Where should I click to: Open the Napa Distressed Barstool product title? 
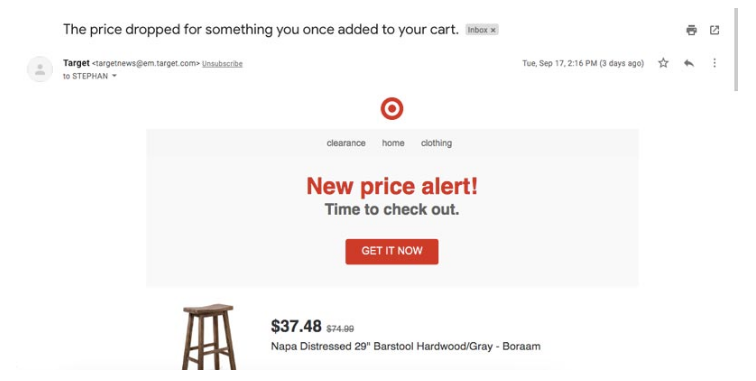coord(405,346)
